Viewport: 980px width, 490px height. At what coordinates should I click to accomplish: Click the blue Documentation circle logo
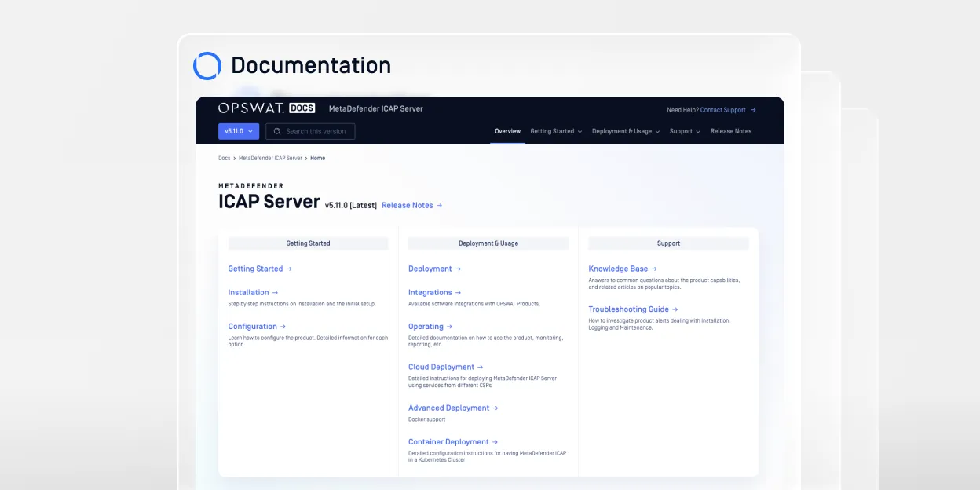[x=207, y=66]
